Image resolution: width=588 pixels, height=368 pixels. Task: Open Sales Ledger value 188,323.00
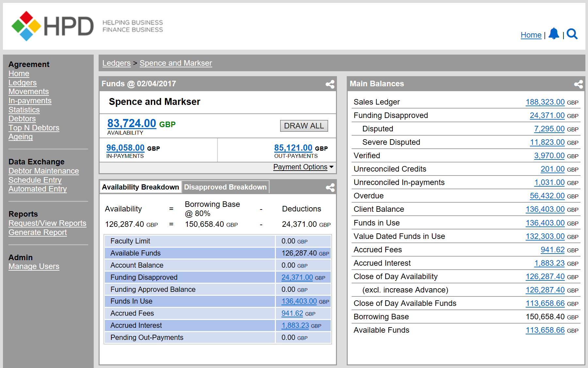coord(545,102)
